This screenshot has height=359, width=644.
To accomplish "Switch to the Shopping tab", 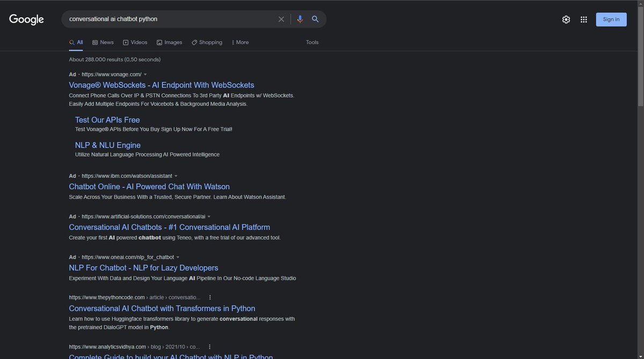I will tap(207, 42).
